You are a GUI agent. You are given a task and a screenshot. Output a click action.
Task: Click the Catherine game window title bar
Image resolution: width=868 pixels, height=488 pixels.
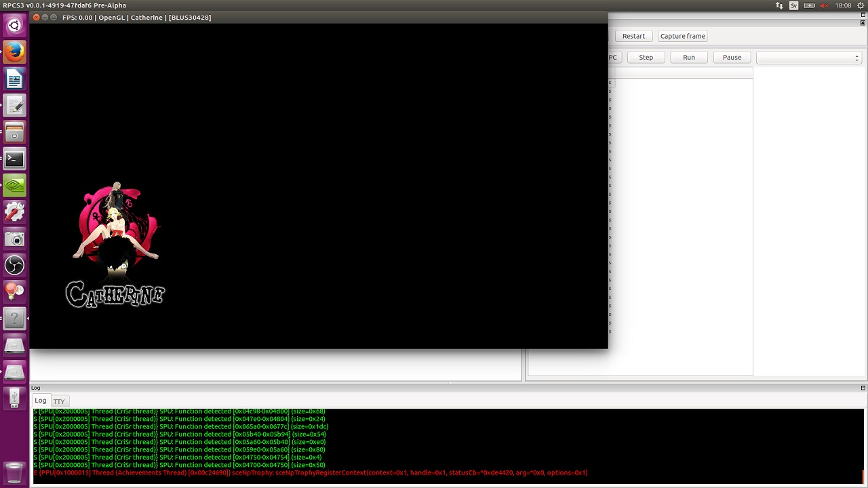pyautogui.click(x=319, y=17)
